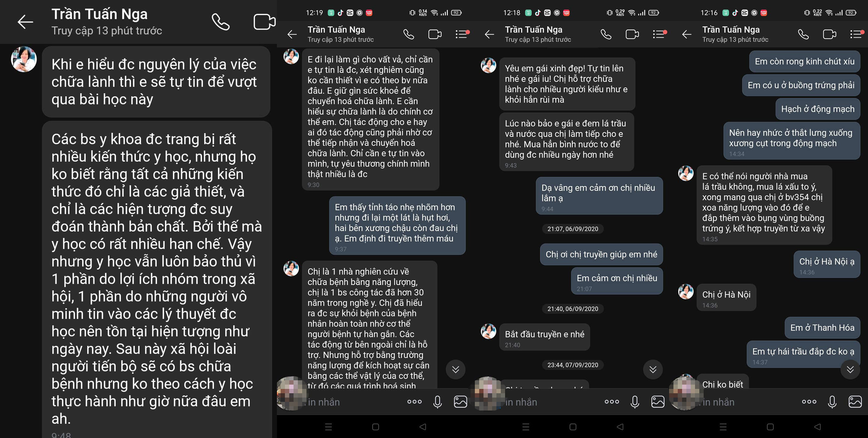
Task: Tap the video call icon in the 12:18 screenshot
Action: pos(632,34)
